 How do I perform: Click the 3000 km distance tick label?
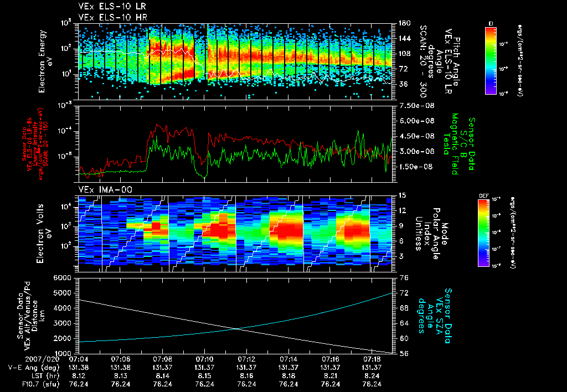coord(62,323)
